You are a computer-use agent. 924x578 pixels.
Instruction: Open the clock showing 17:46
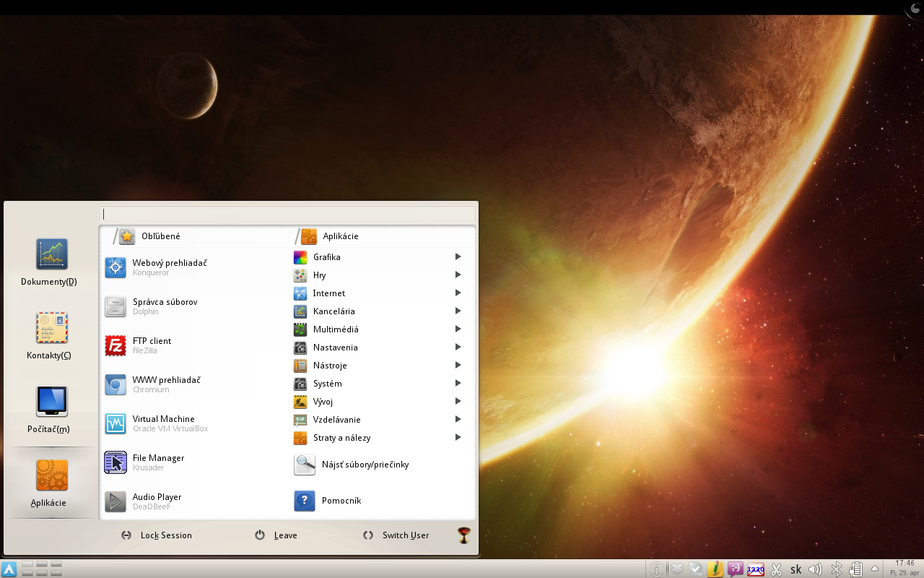905,568
